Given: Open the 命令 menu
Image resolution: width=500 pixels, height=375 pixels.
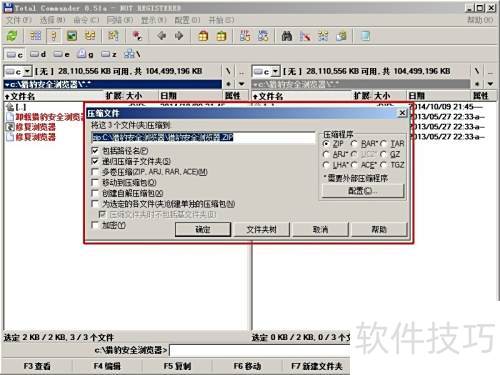Looking at the screenshot, I should pyautogui.click(x=86, y=20).
